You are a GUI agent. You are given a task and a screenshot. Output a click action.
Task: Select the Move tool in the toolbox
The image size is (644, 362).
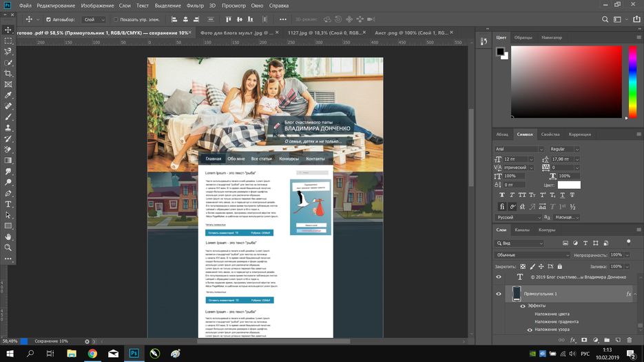[x=8, y=30]
